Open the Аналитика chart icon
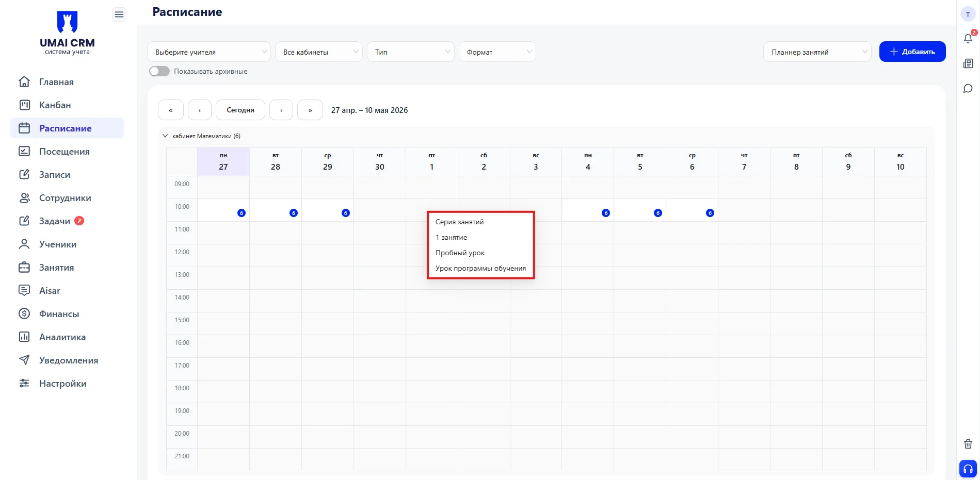 tap(24, 337)
